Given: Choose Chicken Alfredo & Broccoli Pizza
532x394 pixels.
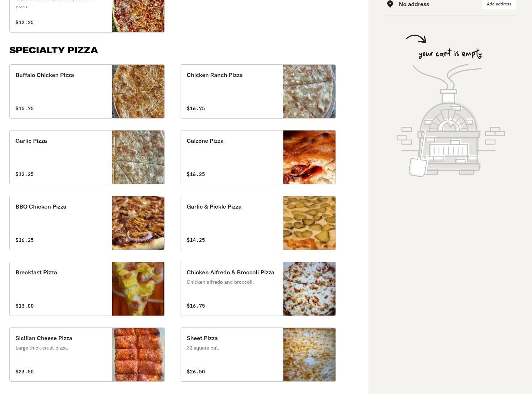Looking at the screenshot, I should pyautogui.click(x=258, y=289).
